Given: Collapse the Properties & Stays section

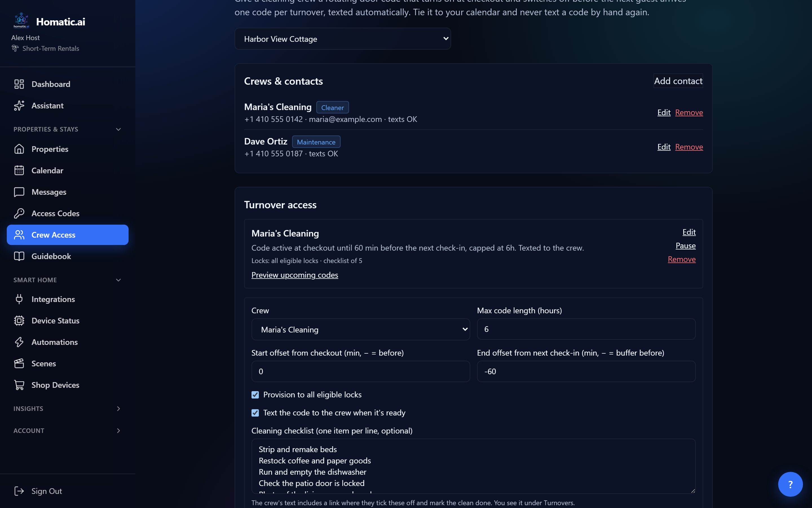Looking at the screenshot, I should coord(67,129).
